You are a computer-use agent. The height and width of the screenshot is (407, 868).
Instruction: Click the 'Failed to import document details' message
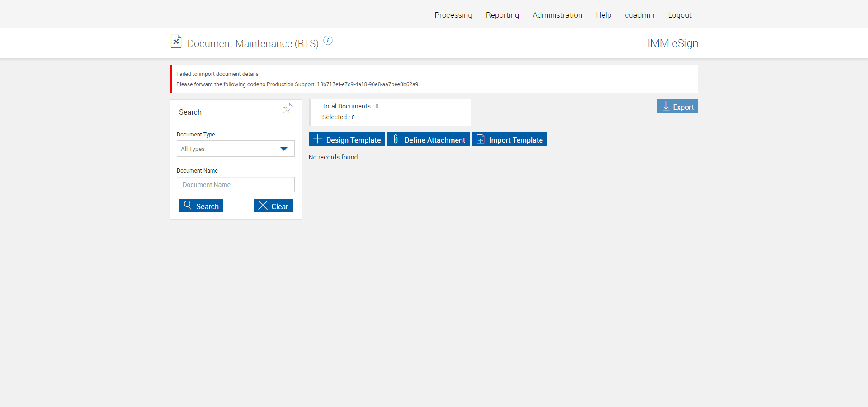click(217, 74)
